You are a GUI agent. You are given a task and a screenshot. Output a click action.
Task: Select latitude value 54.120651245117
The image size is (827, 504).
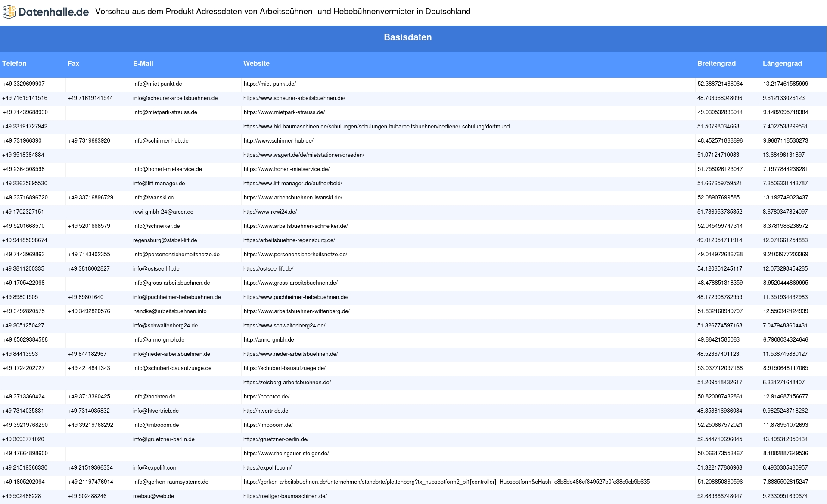[x=720, y=269]
